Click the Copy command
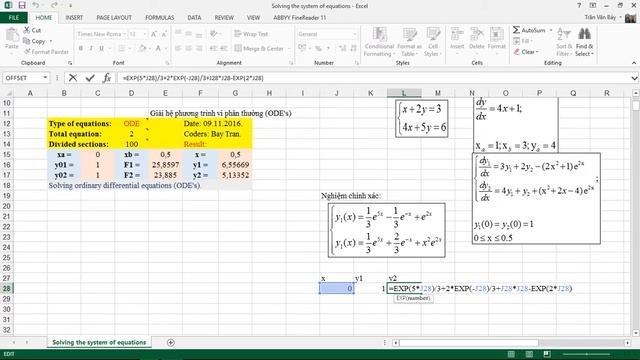This screenshot has width=640, height=360. coord(35,41)
